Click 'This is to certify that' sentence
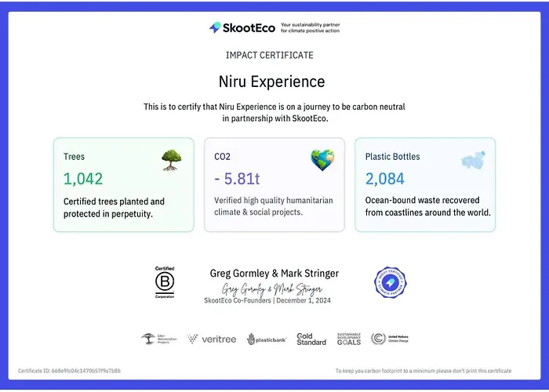The width and height of the screenshot is (549, 392). coord(274,112)
